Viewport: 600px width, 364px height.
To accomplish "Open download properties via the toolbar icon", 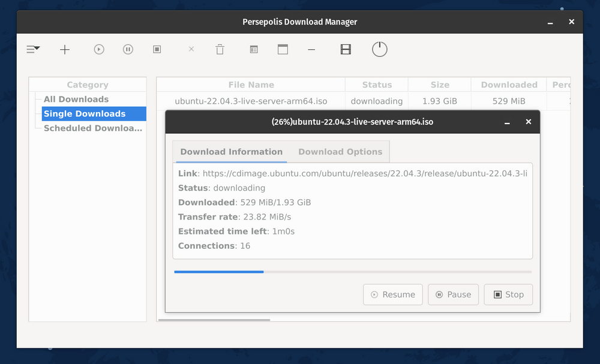I will coord(253,49).
